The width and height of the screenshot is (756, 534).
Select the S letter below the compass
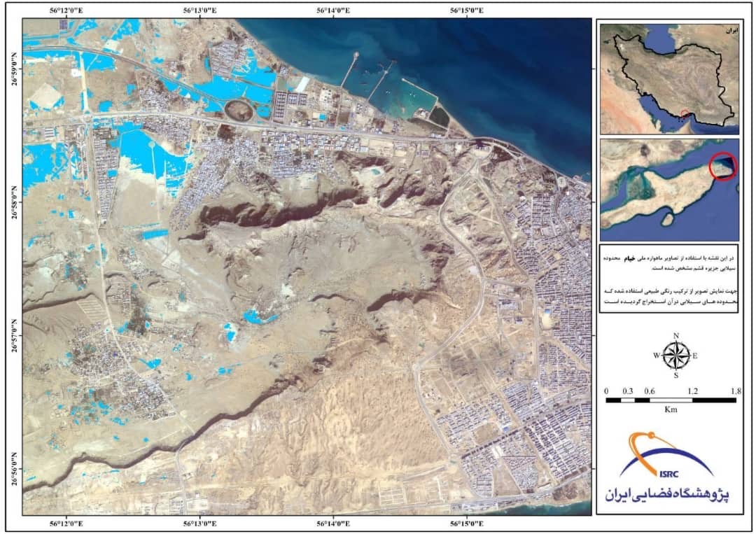point(675,376)
